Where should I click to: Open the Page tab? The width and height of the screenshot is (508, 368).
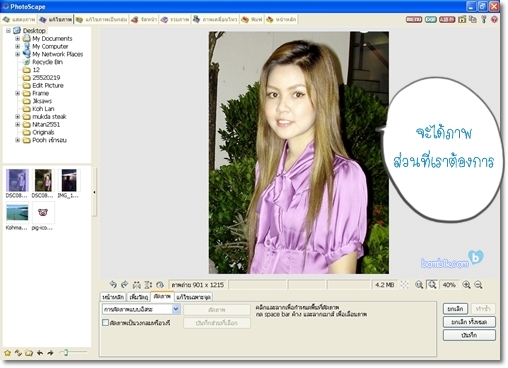pyautogui.click(x=144, y=20)
